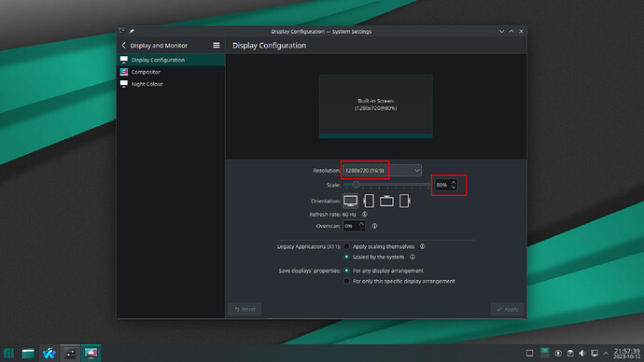Image resolution: width=644 pixels, height=362 pixels.
Task: Click the circular notification tray icon
Action: tap(558, 353)
